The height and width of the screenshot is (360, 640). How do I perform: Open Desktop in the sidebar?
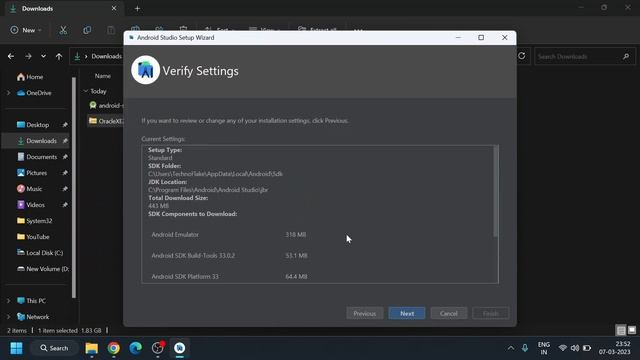33,125
